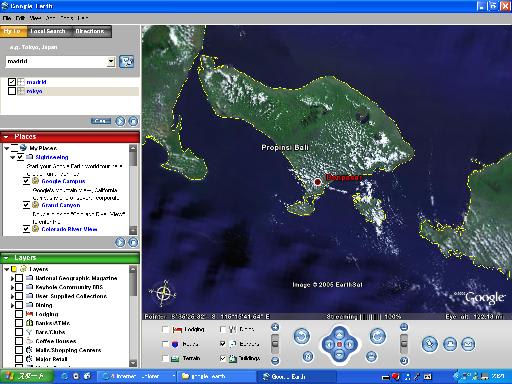Open the View menu
512x384 pixels.
(35, 18)
